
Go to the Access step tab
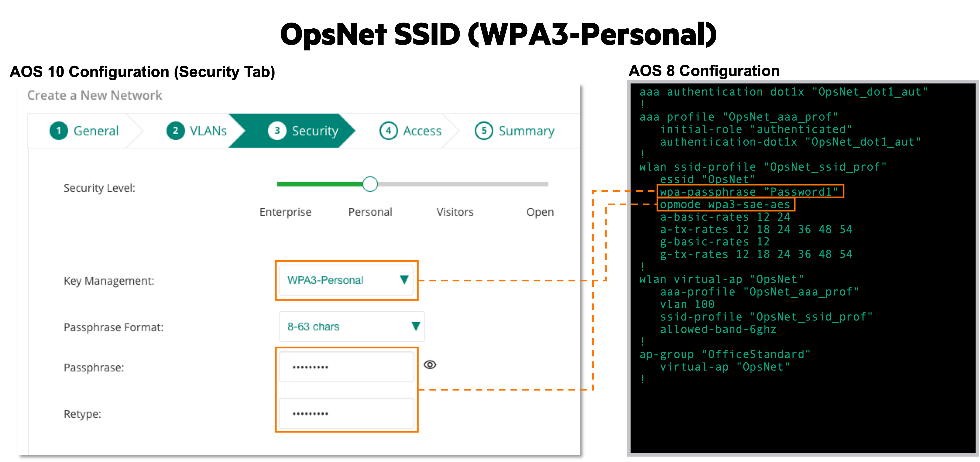tap(411, 131)
